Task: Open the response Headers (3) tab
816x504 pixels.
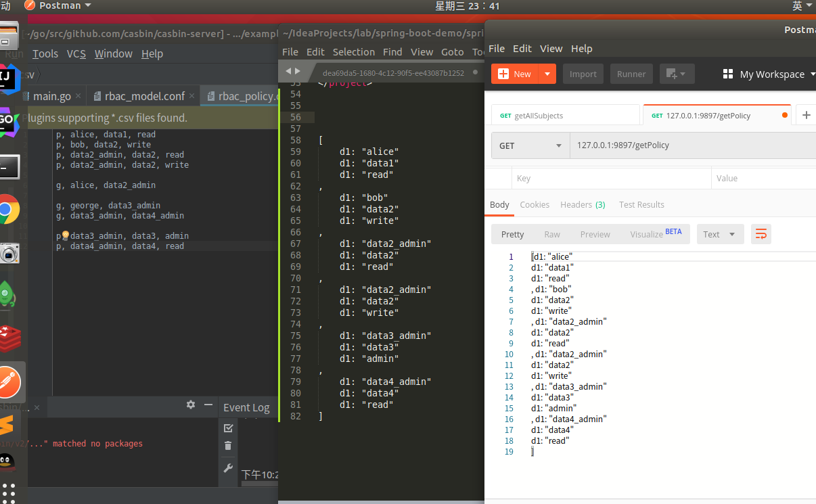Action: [x=583, y=205]
